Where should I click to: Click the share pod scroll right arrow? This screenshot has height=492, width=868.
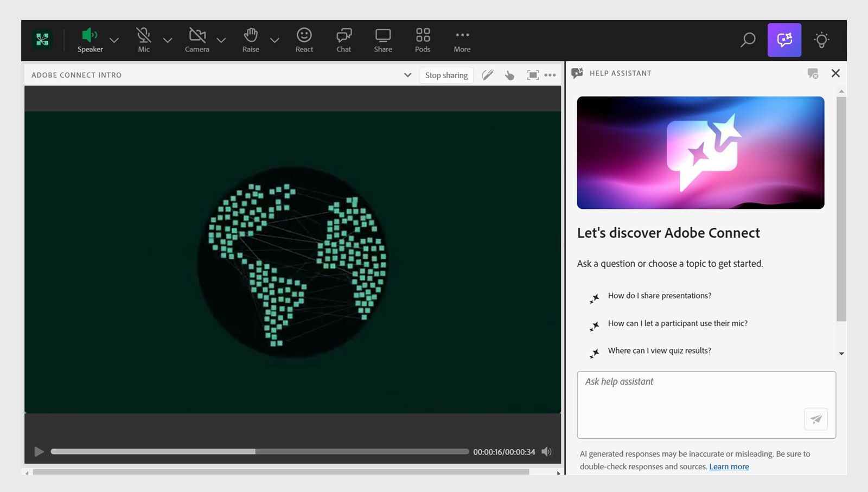point(558,473)
